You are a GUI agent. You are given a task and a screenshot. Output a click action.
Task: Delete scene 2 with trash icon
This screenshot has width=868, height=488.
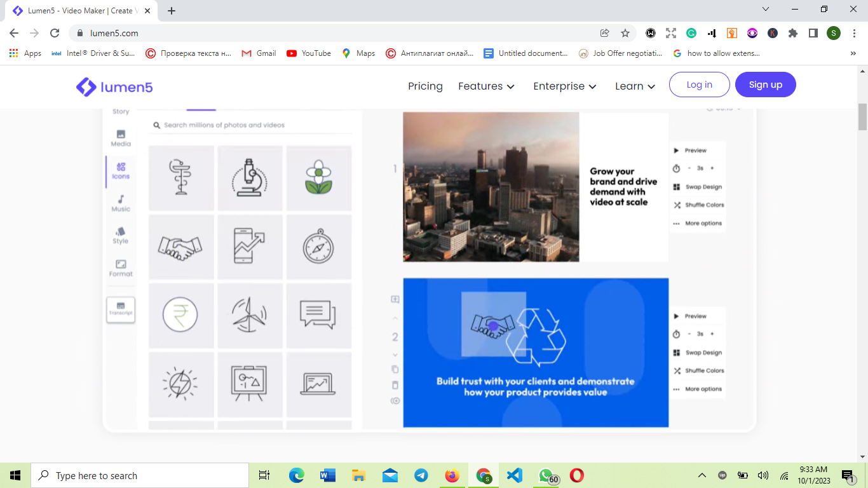395,385
